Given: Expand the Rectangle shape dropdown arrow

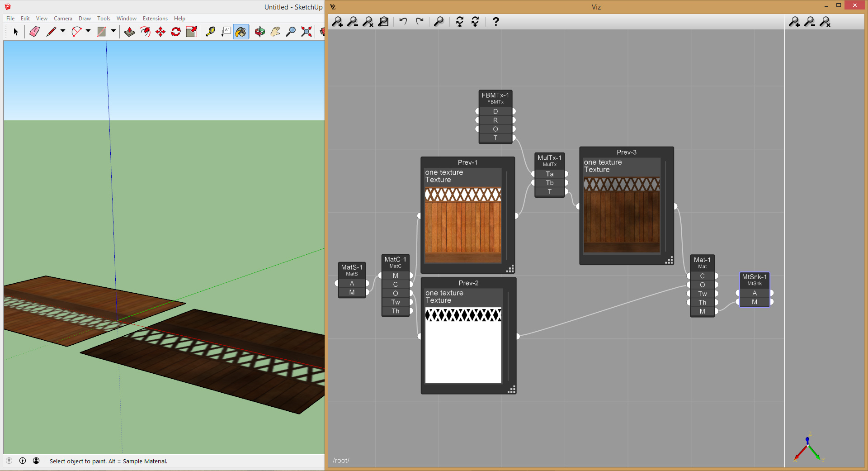Looking at the screenshot, I should [113, 31].
